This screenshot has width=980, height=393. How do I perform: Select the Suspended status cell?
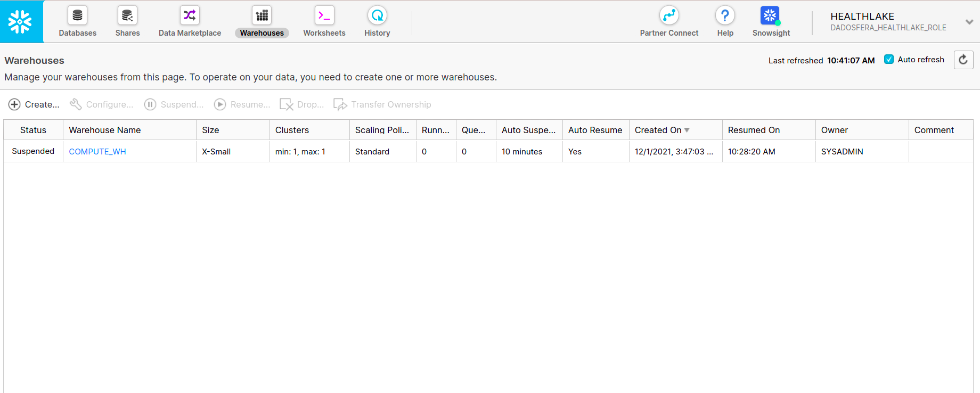pos(33,151)
